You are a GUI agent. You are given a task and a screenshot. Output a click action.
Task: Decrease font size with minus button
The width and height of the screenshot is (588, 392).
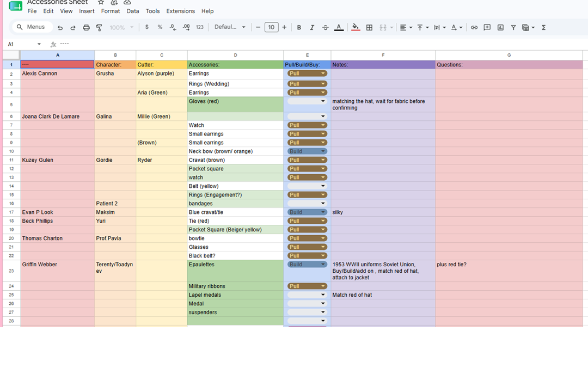coord(258,27)
